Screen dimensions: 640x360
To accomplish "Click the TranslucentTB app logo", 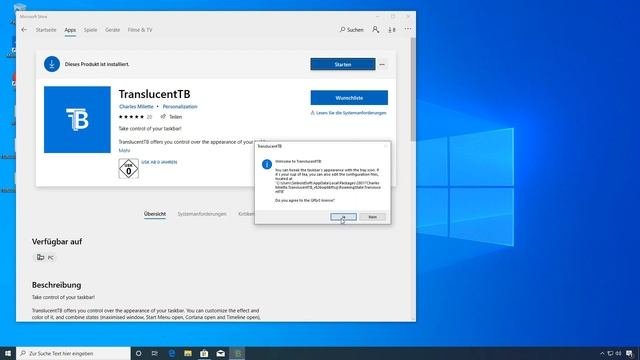I will (x=77, y=120).
